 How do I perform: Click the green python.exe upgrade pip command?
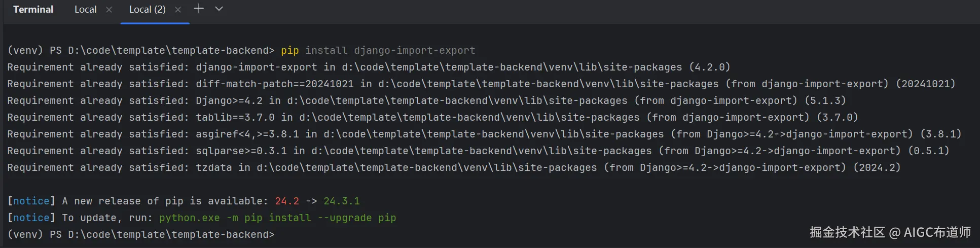click(x=277, y=218)
